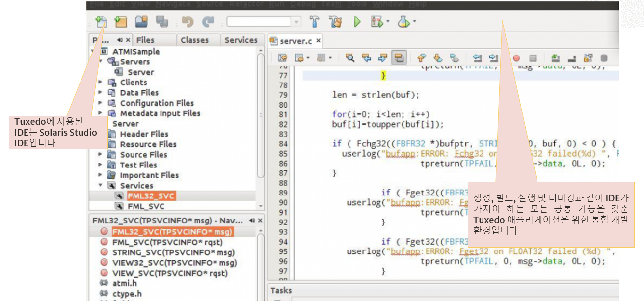
Task: Click the Find Selection magnifier icon
Action: pyautogui.click(x=350, y=58)
